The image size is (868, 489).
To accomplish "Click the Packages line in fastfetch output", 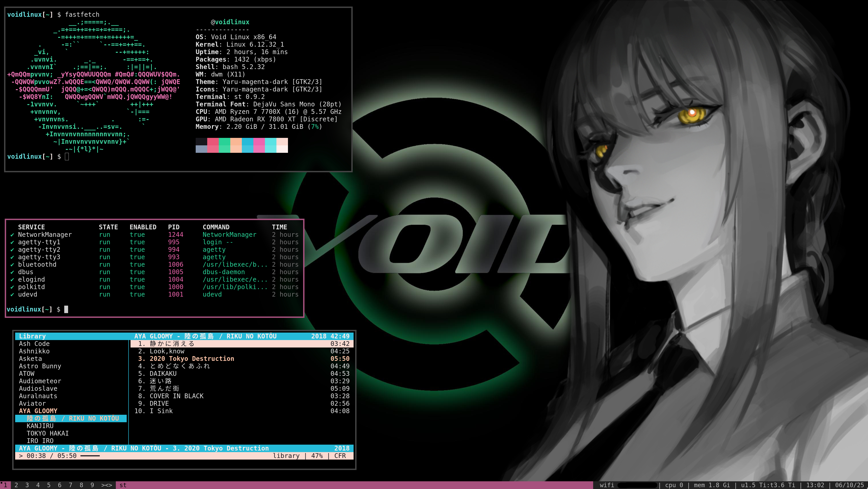I will coord(236,59).
